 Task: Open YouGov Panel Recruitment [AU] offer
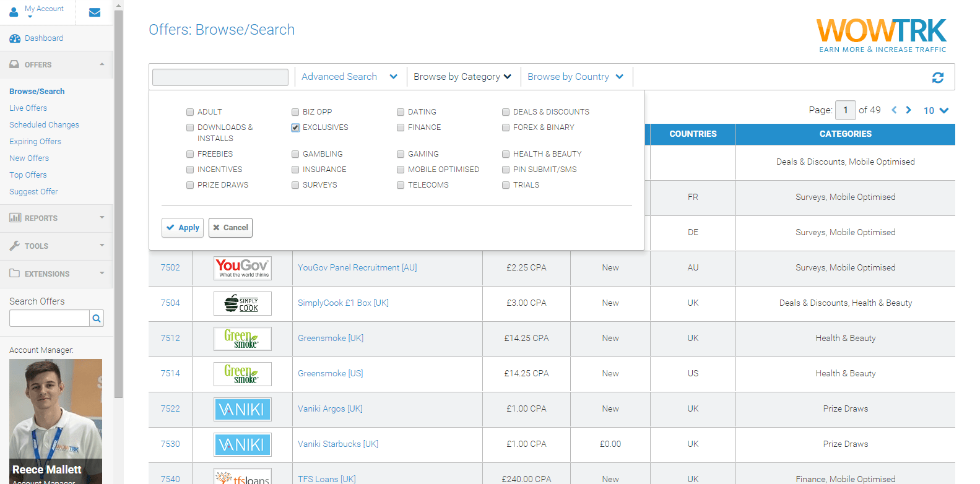tap(357, 267)
